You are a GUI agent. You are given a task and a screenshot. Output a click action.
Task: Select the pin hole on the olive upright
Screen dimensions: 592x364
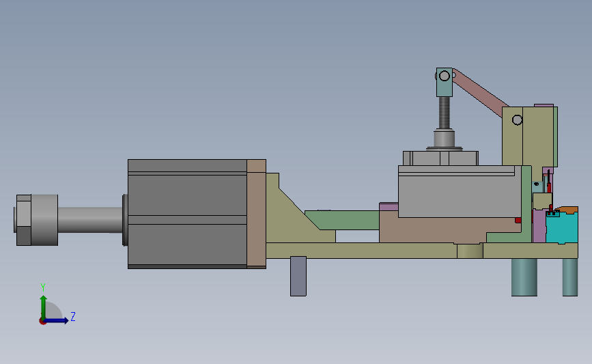pos(518,120)
